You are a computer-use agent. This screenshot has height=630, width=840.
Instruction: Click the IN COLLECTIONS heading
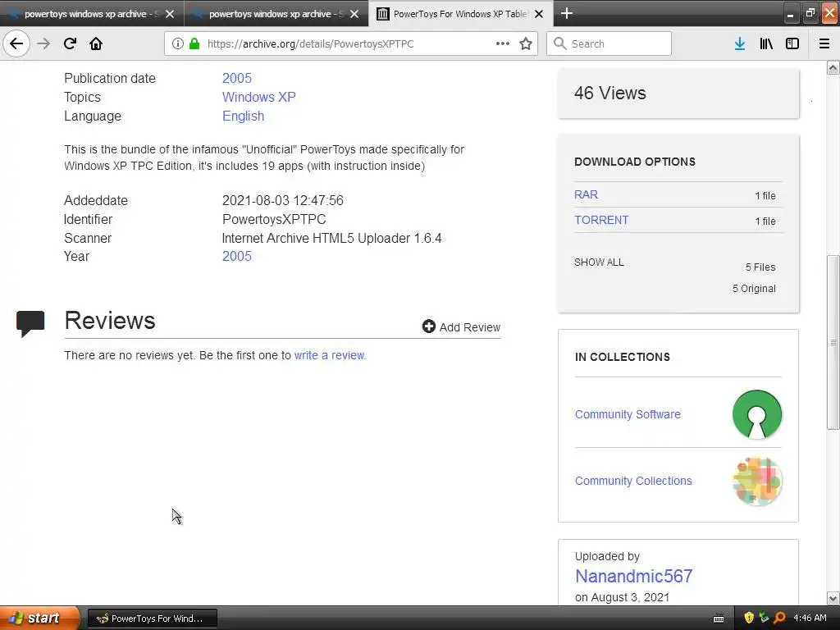click(623, 357)
